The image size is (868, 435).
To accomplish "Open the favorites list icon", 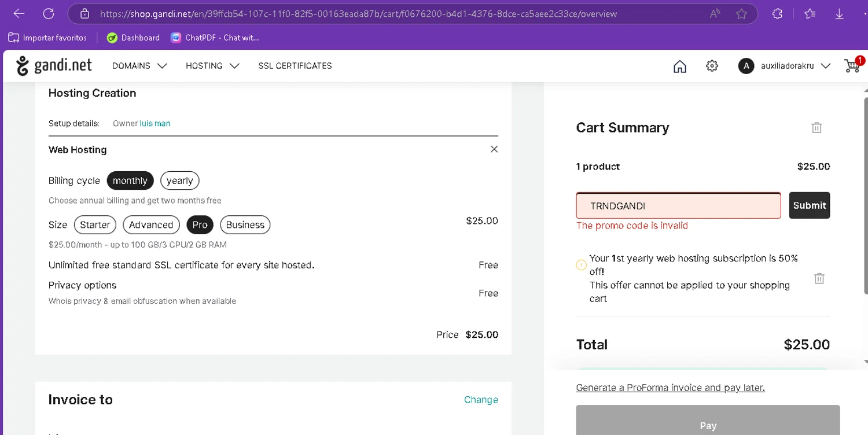I will (810, 14).
